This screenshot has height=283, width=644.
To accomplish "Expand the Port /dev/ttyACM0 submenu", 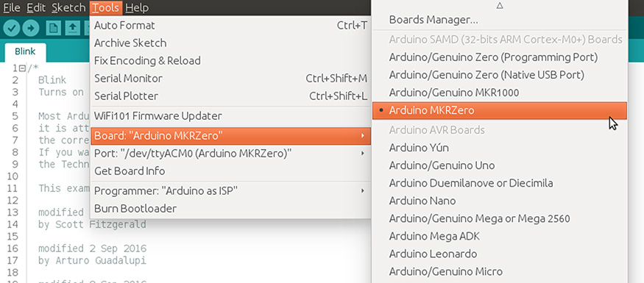I will click(x=230, y=154).
